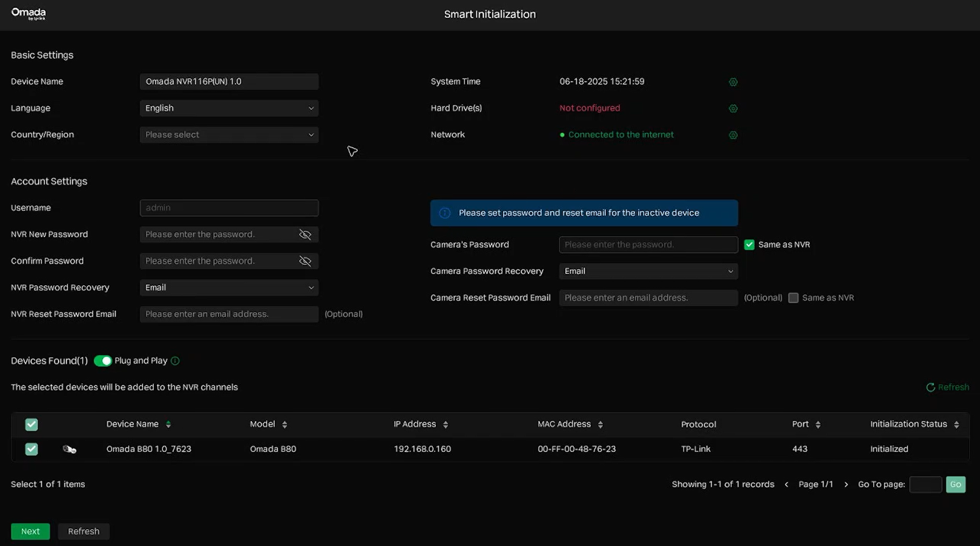Image resolution: width=980 pixels, height=546 pixels.
Task: Sort table by Model
Action: [284, 424]
